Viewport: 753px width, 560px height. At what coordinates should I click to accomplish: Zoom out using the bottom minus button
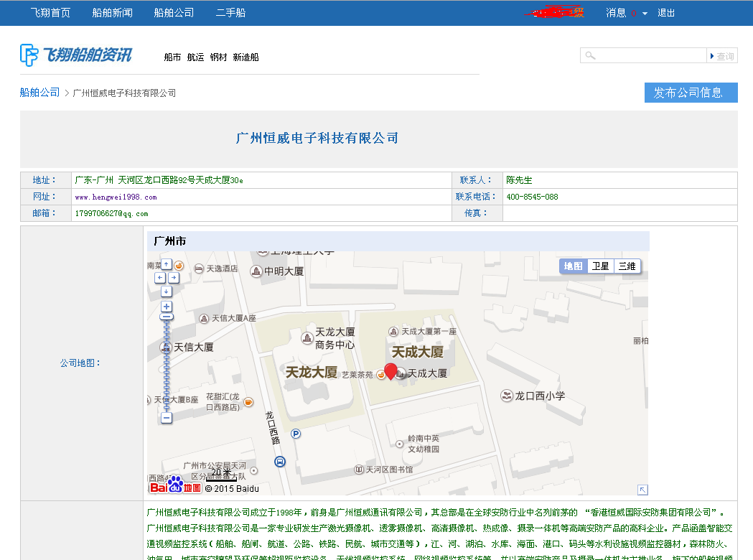coord(167,417)
